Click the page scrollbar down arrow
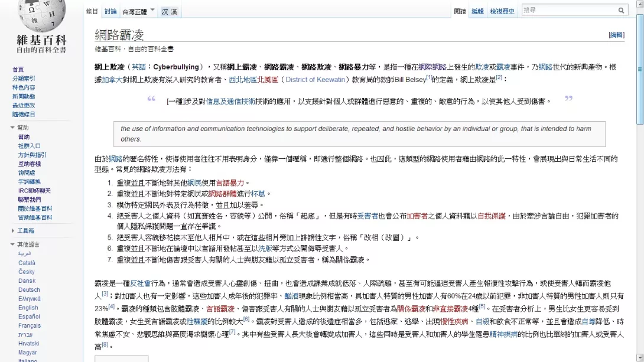The width and height of the screenshot is (644, 362). pyautogui.click(x=640, y=358)
